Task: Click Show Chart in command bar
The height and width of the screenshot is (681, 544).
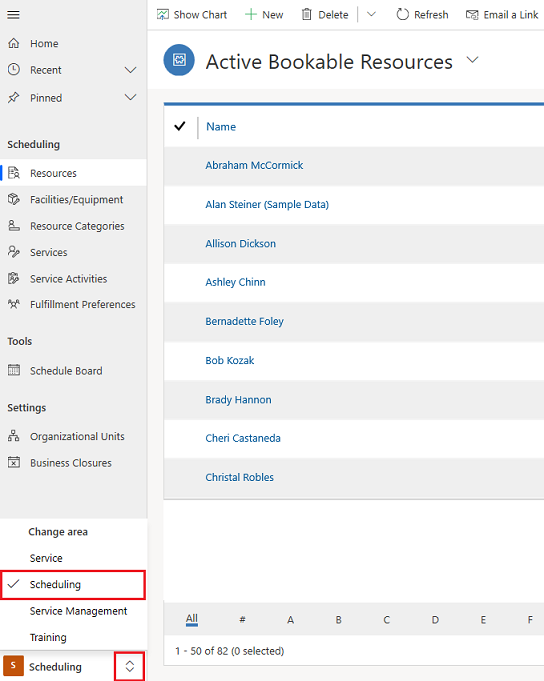Action: [191, 15]
